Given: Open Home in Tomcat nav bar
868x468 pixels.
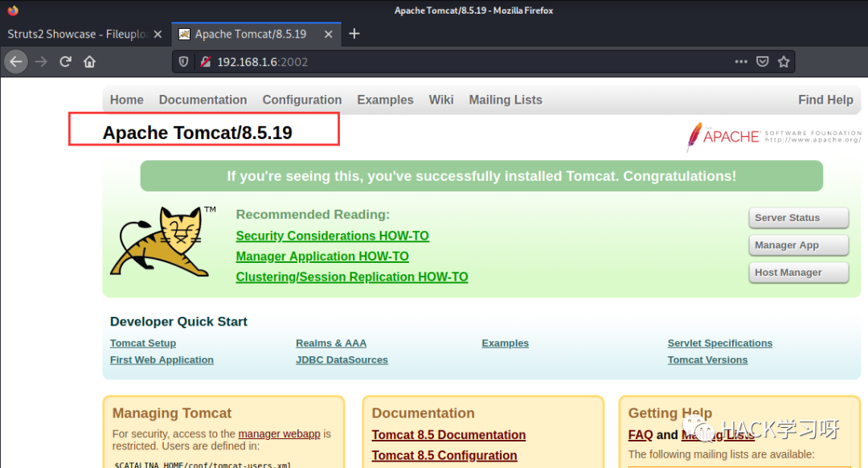Looking at the screenshot, I should pyautogui.click(x=127, y=100).
